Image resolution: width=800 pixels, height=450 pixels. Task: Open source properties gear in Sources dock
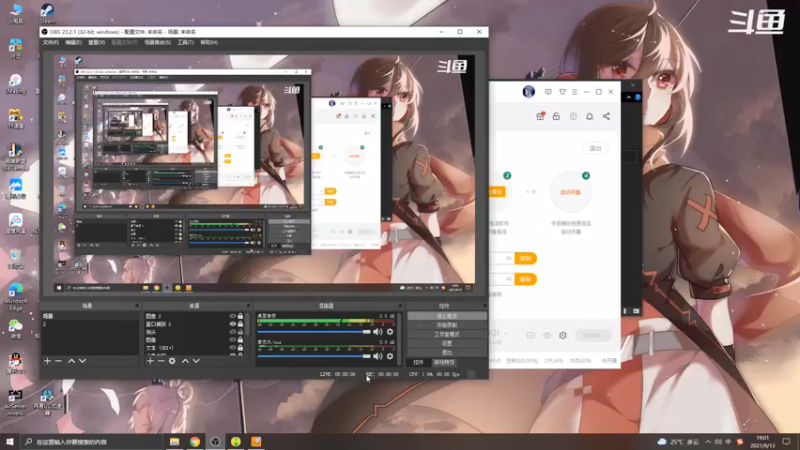tap(172, 361)
